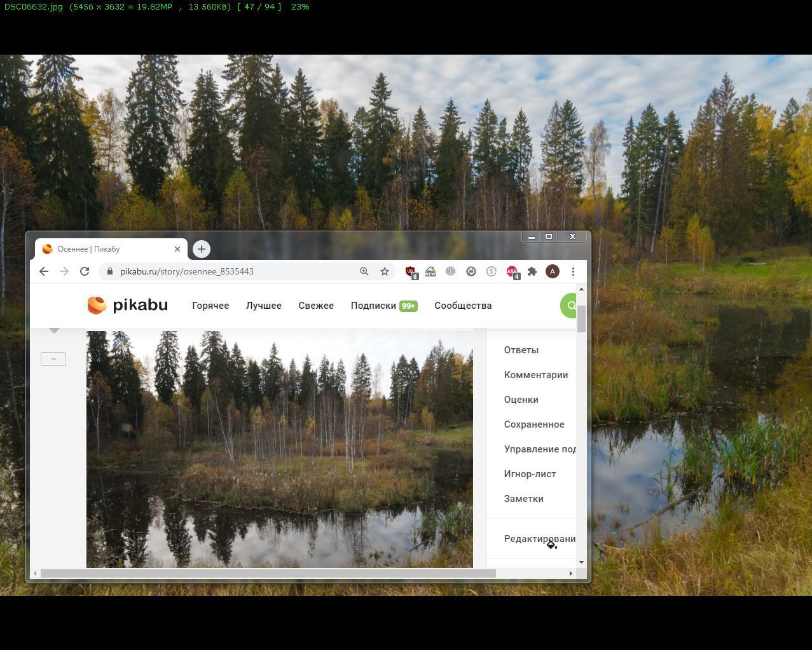
Task: Click the horizontal scroll right arrow
Action: coord(570,573)
